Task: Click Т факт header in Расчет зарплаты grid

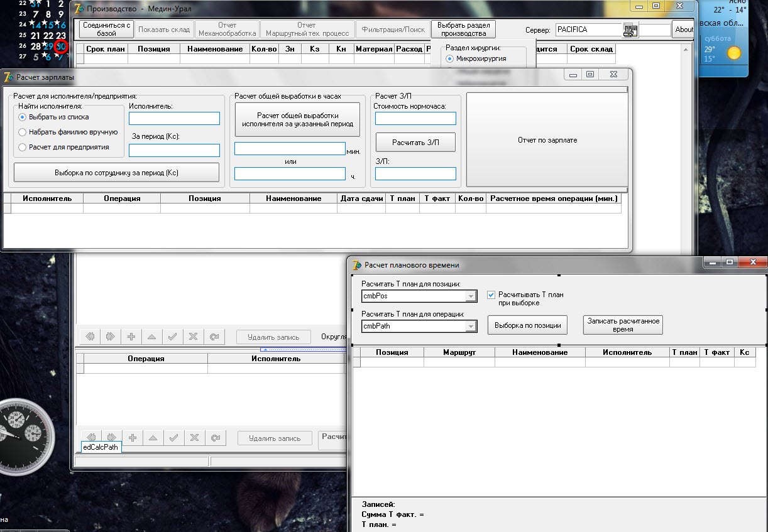Action: (x=437, y=198)
